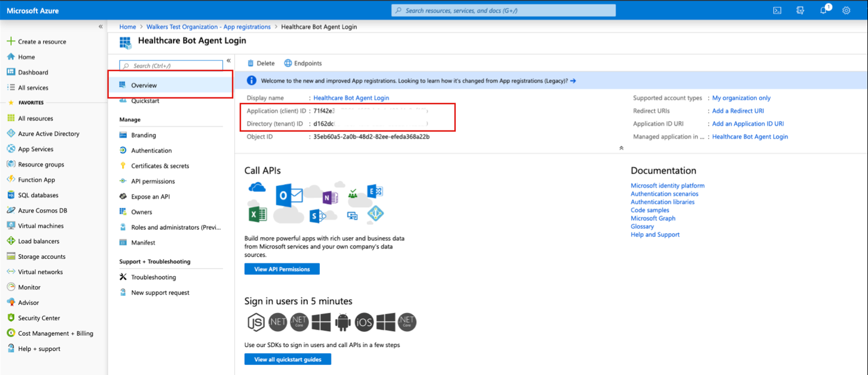Image resolution: width=868 pixels, height=375 pixels.
Task: Open the notifications bell
Action: (x=823, y=10)
